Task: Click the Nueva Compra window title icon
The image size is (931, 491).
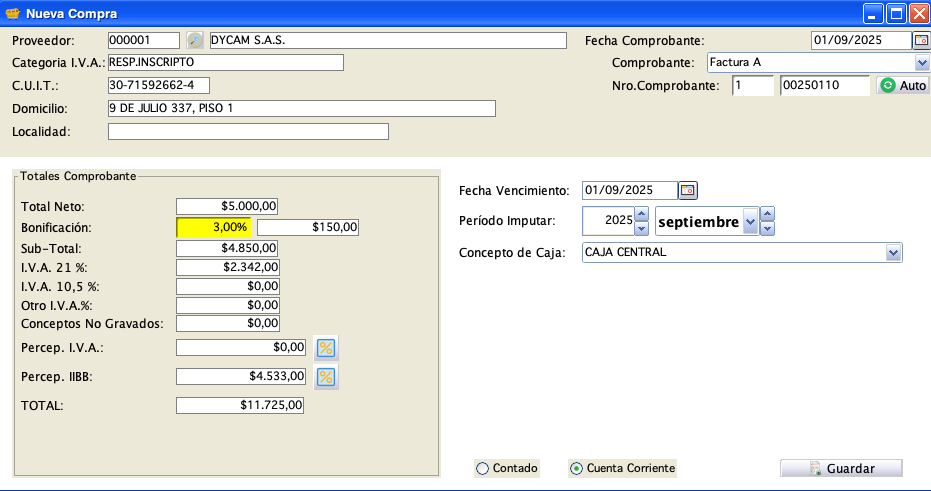Action: 13,14
